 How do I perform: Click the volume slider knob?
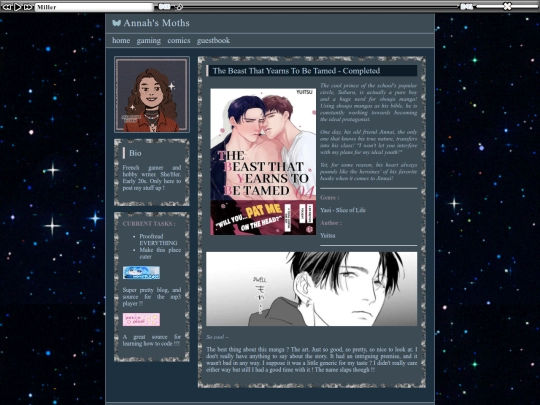(x=507, y=6)
